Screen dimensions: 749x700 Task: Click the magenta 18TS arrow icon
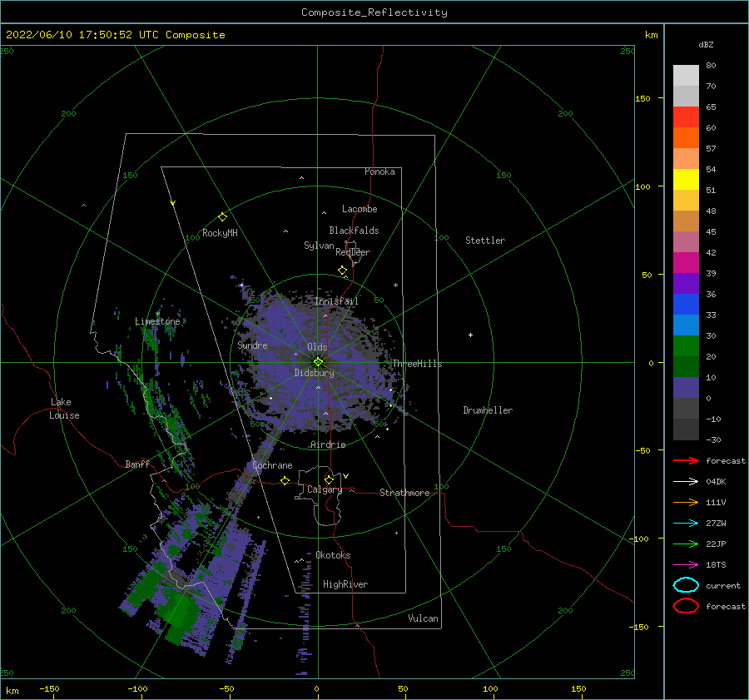[686, 565]
